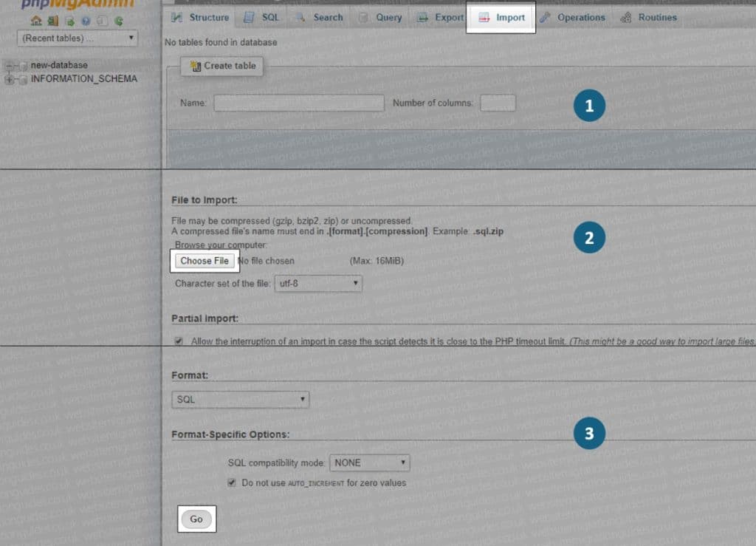Click the Operations wrench icon
The height and width of the screenshot is (546, 756).
pyautogui.click(x=545, y=18)
